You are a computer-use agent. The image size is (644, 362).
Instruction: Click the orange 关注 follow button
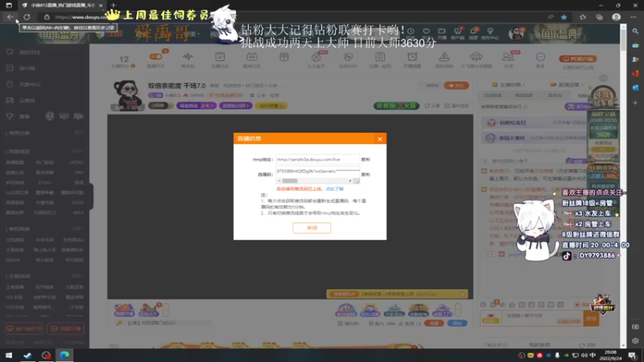[x=456, y=85]
